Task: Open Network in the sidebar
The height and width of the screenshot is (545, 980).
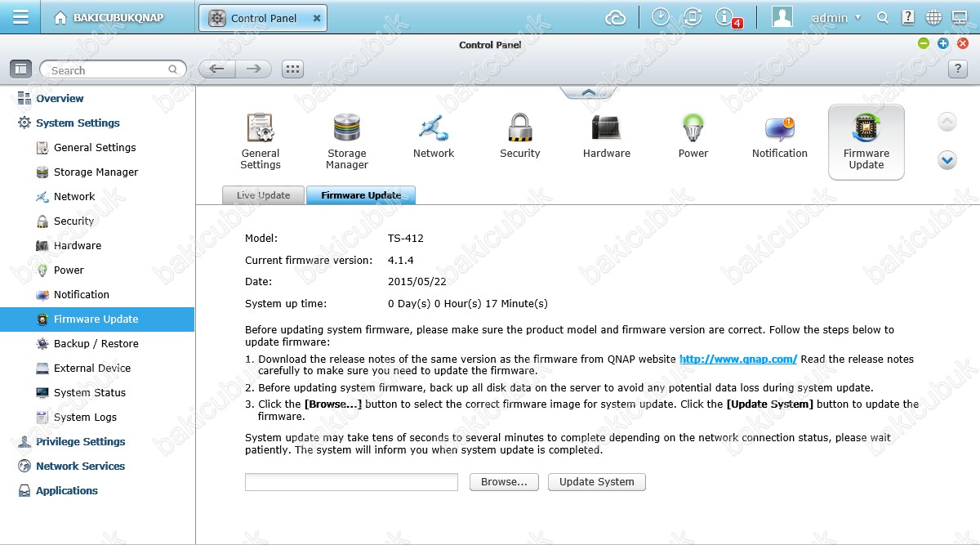Action: [x=74, y=196]
